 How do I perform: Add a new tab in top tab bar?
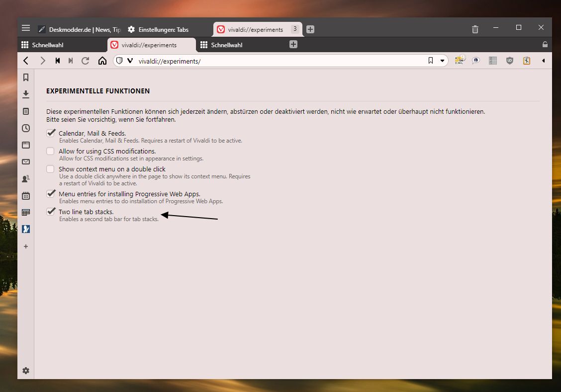tap(310, 29)
